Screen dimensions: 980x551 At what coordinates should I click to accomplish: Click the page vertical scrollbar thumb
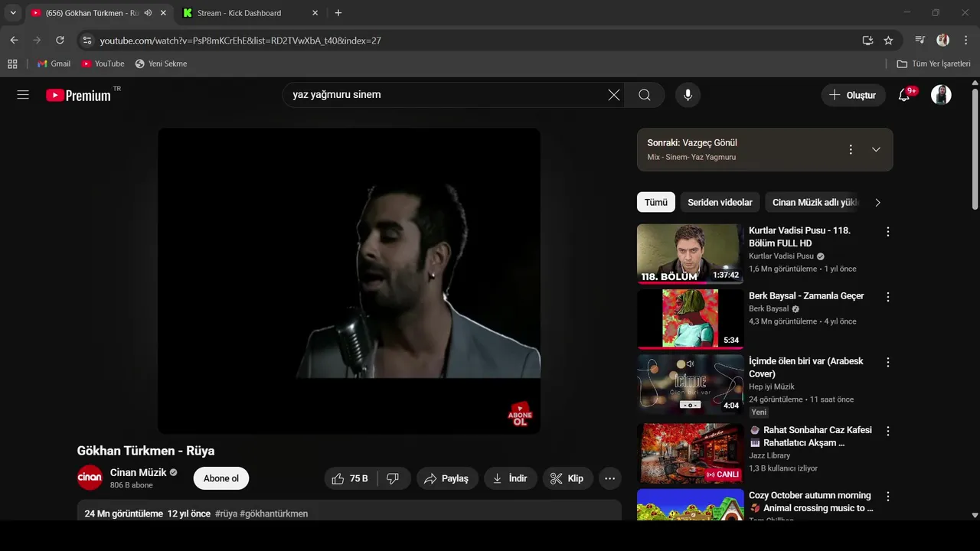pos(975,149)
